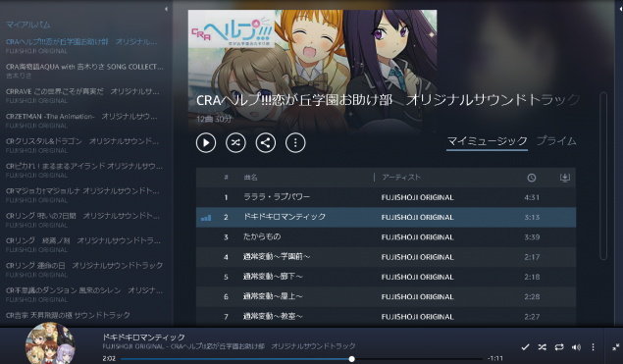Play the album with the round play button

(x=206, y=142)
